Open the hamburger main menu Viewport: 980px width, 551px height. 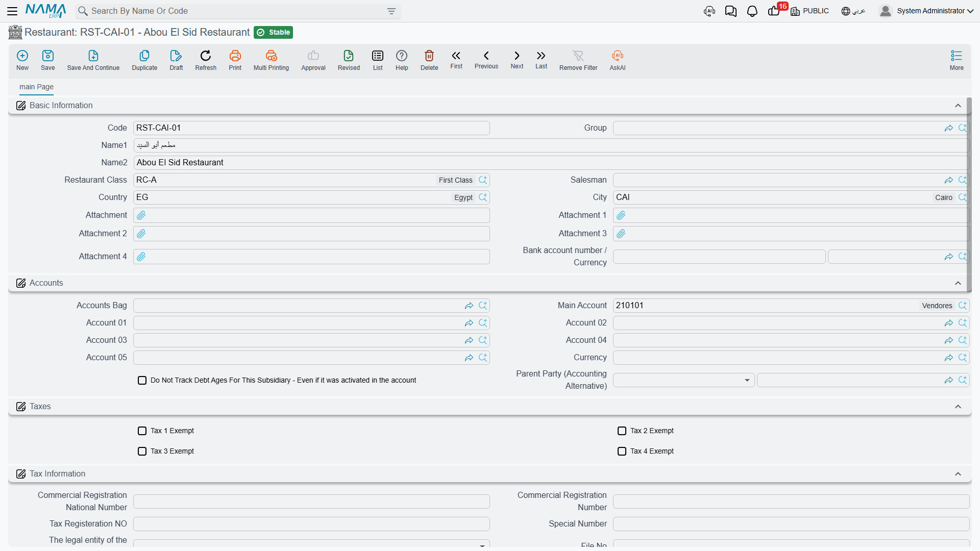pos(12,11)
